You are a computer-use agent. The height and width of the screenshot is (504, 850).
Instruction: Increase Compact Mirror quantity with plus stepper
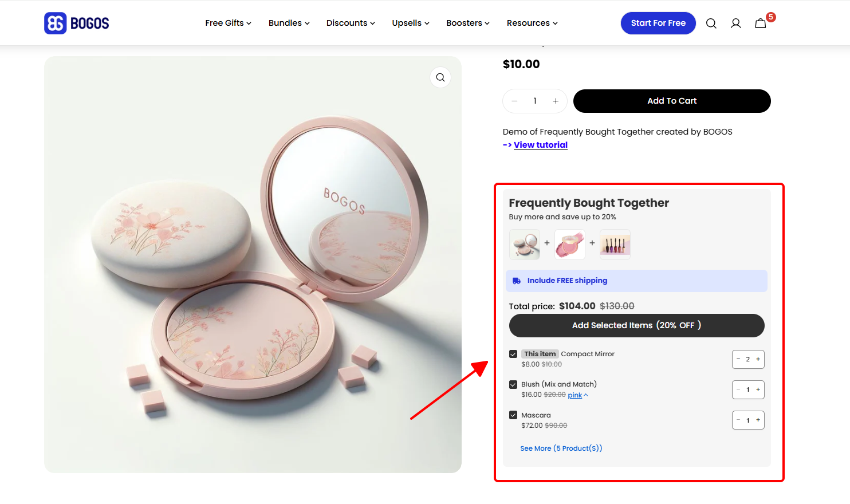(x=757, y=359)
